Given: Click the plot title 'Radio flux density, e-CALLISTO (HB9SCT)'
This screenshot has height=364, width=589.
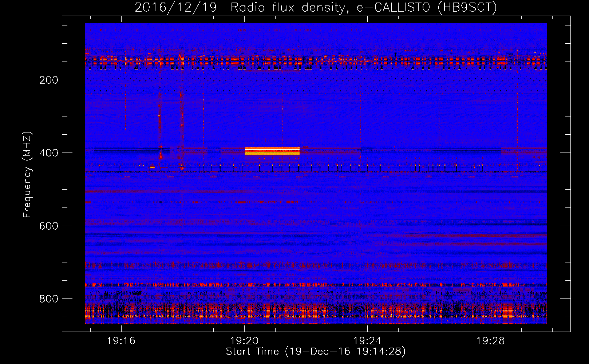Looking at the screenshot, I should coord(364,8).
